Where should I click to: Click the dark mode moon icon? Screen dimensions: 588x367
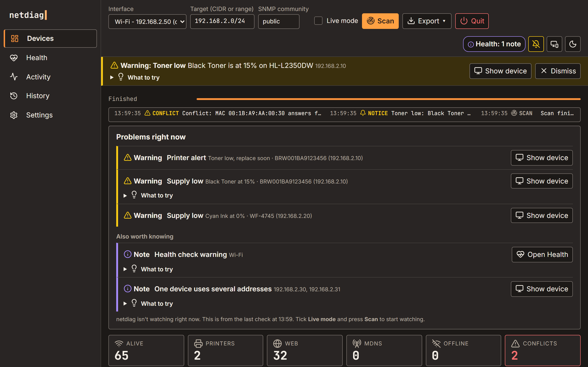[573, 44]
